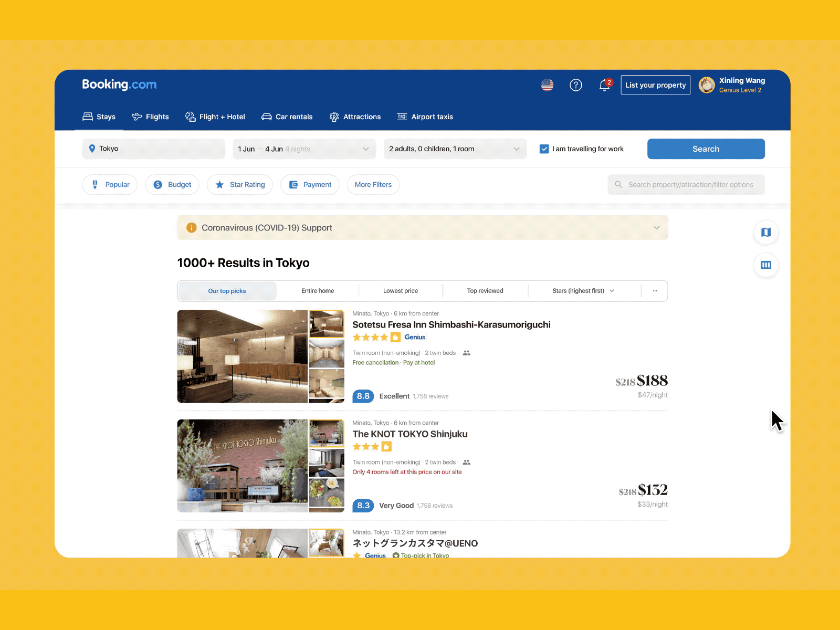This screenshot has width=840, height=630.
Task: Open Stars (highest first) sort dropdown
Action: 583,291
